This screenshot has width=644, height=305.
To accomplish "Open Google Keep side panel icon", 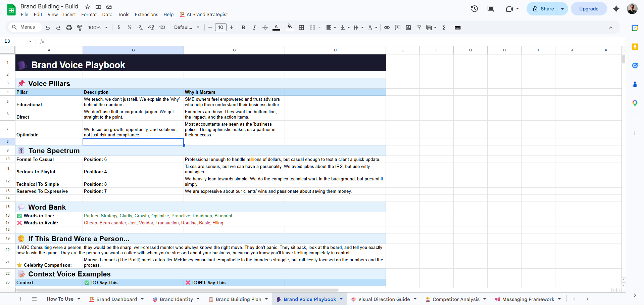I will click(635, 47).
